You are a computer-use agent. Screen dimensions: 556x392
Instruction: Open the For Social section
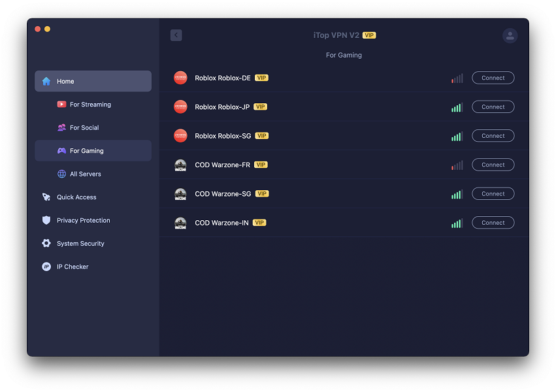click(x=84, y=127)
